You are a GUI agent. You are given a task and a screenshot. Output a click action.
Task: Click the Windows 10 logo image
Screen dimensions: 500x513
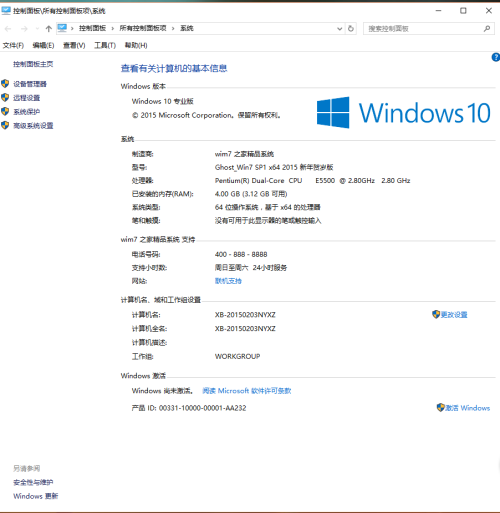(403, 113)
